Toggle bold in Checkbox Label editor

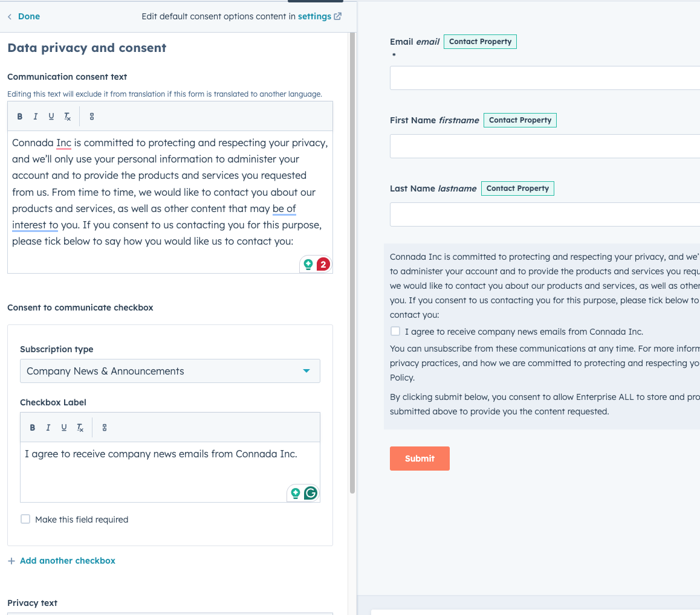pos(33,428)
